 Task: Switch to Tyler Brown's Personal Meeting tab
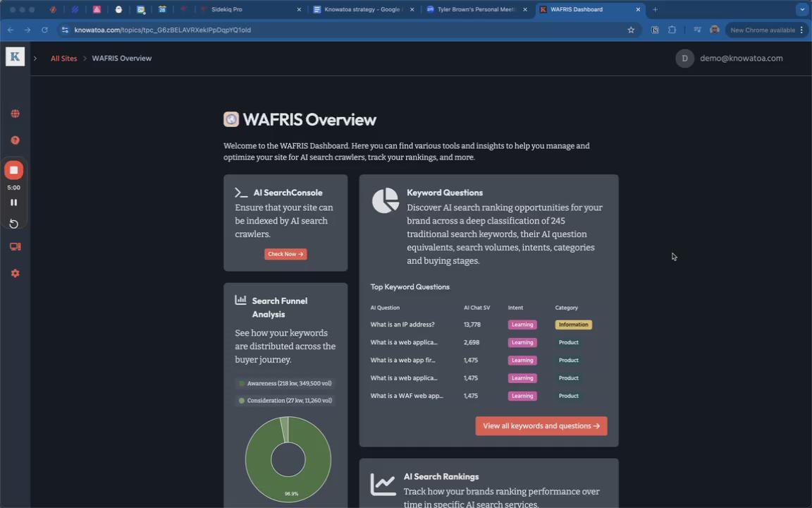click(476, 9)
